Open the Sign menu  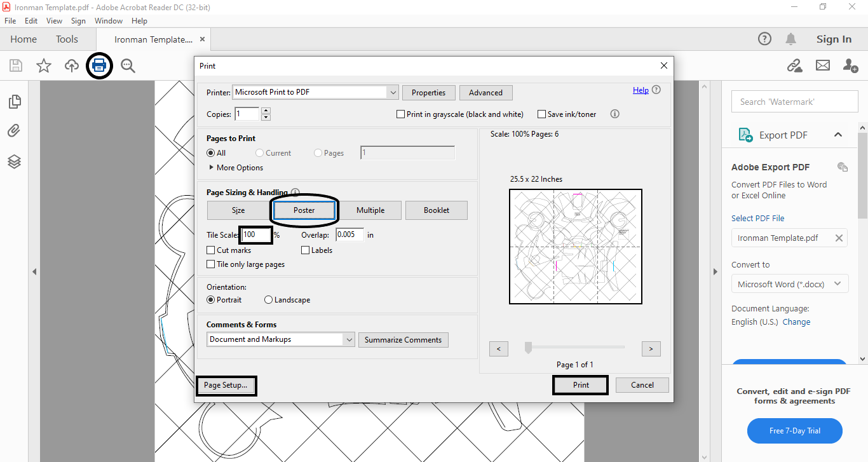point(78,21)
